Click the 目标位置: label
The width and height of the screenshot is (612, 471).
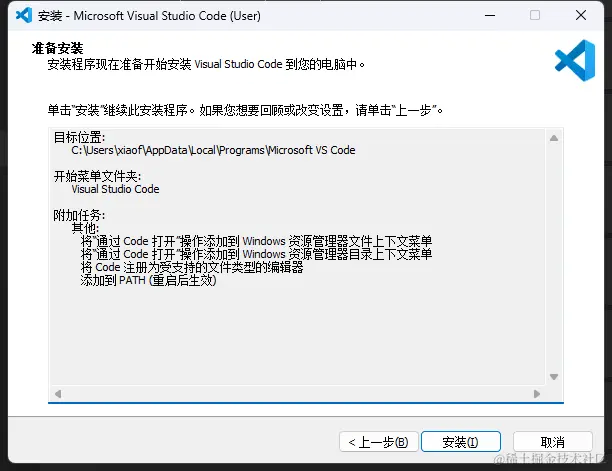click(x=79, y=137)
